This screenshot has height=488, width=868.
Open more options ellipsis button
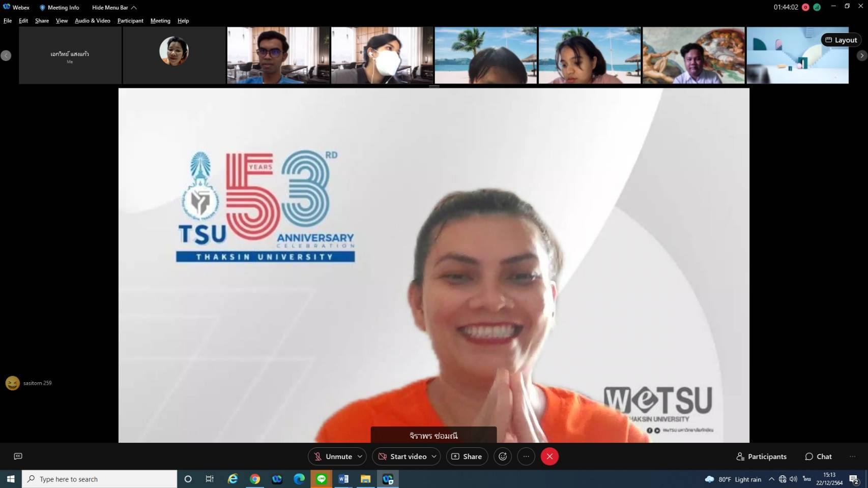pyautogui.click(x=526, y=456)
